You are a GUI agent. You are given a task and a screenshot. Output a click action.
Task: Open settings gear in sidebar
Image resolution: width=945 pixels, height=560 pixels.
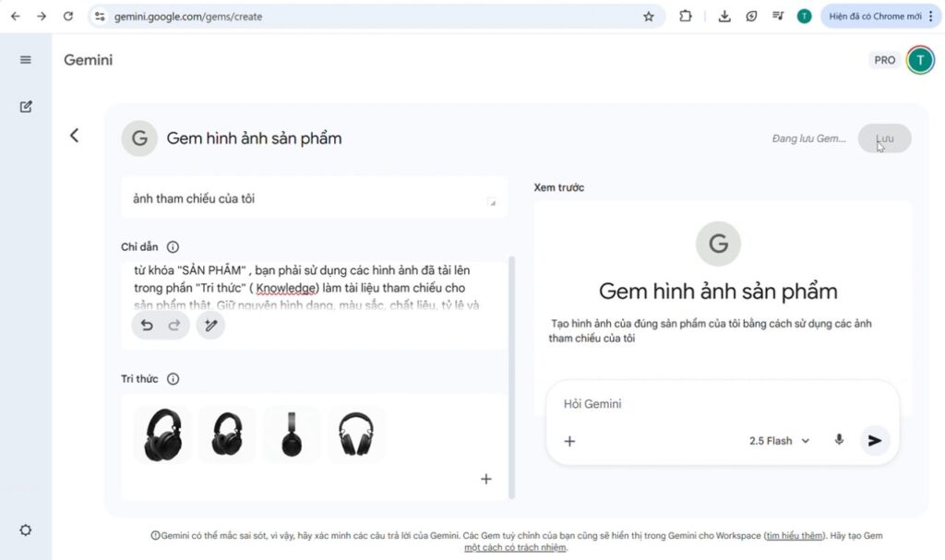(26, 530)
